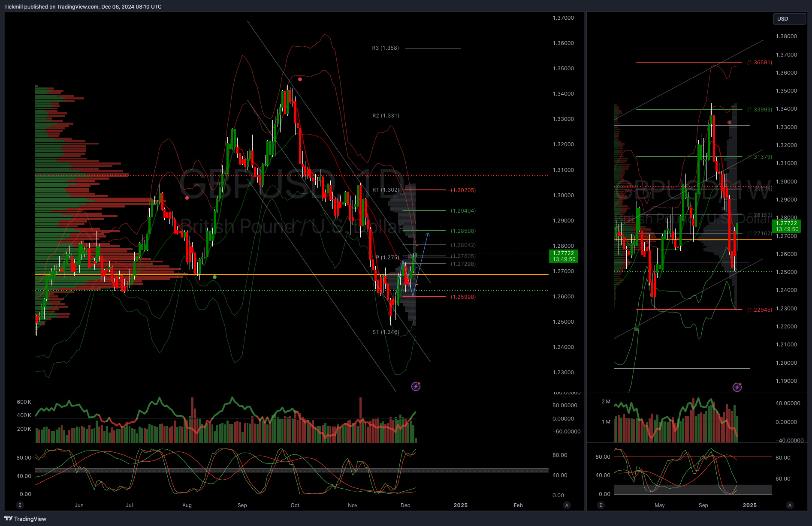This screenshot has width=812, height=526.
Task: Click the Tickmill published on TradingView.com header
Action: tap(83, 7)
